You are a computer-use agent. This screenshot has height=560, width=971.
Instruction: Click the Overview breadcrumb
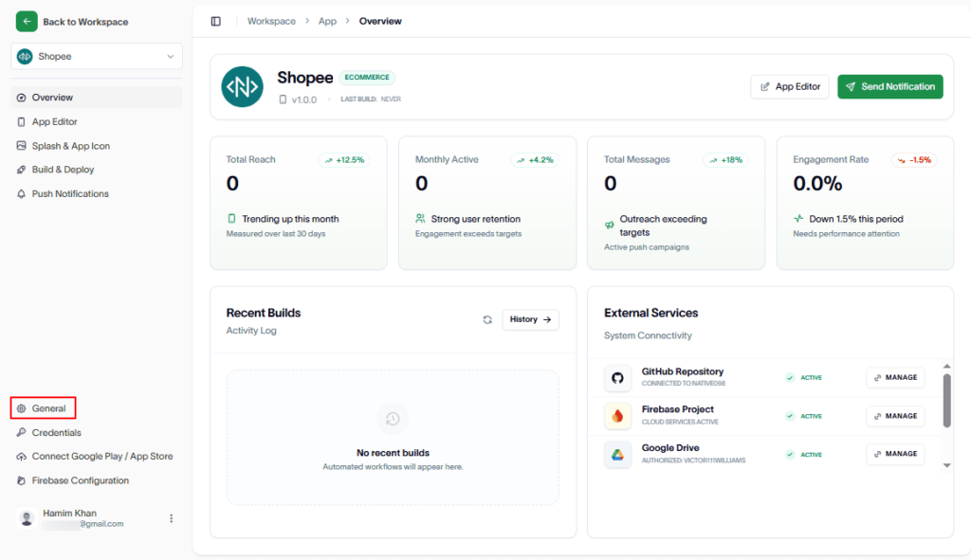point(380,21)
